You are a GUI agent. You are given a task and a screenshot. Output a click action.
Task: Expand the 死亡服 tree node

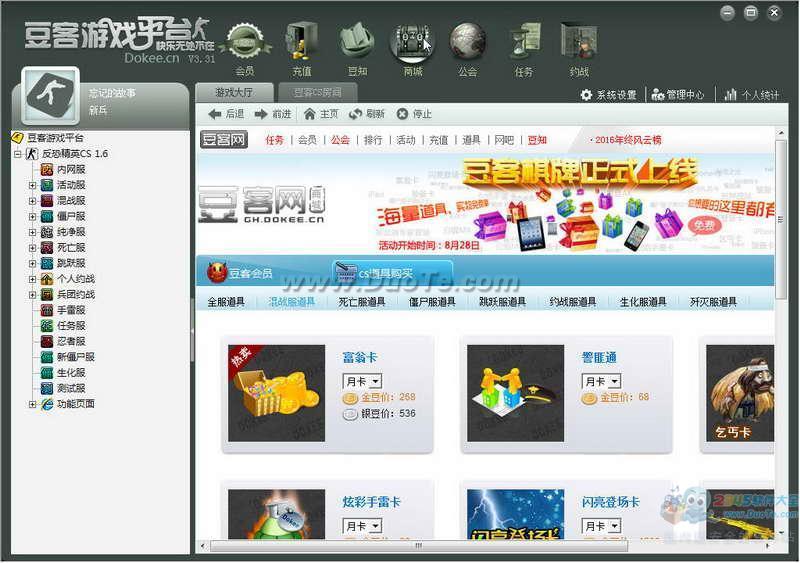click(32, 248)
